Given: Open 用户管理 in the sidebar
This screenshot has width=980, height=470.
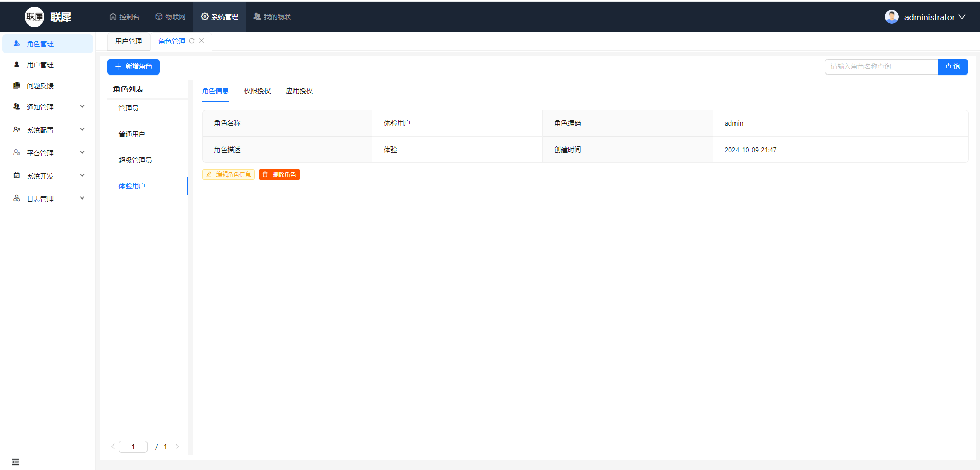Looking at the screenshot, I should (x=40, y=65).
